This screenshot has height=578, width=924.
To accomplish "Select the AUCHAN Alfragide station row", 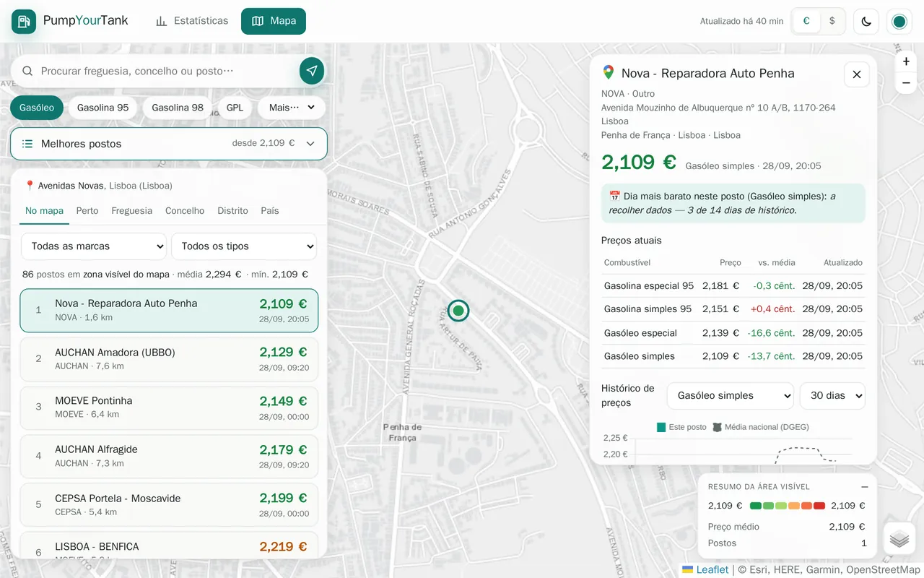I will 169,457.
